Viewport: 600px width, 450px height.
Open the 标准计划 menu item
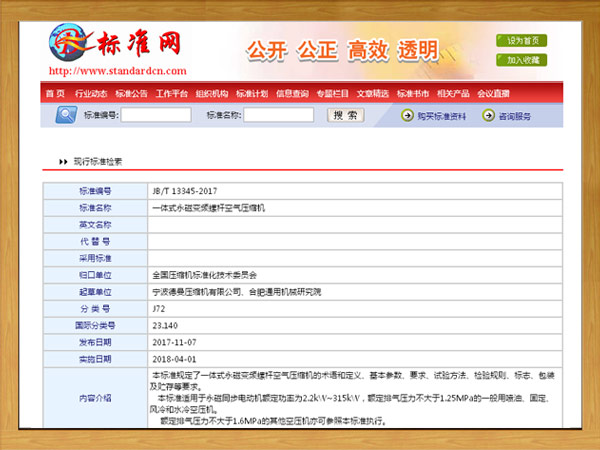[252, 93]
